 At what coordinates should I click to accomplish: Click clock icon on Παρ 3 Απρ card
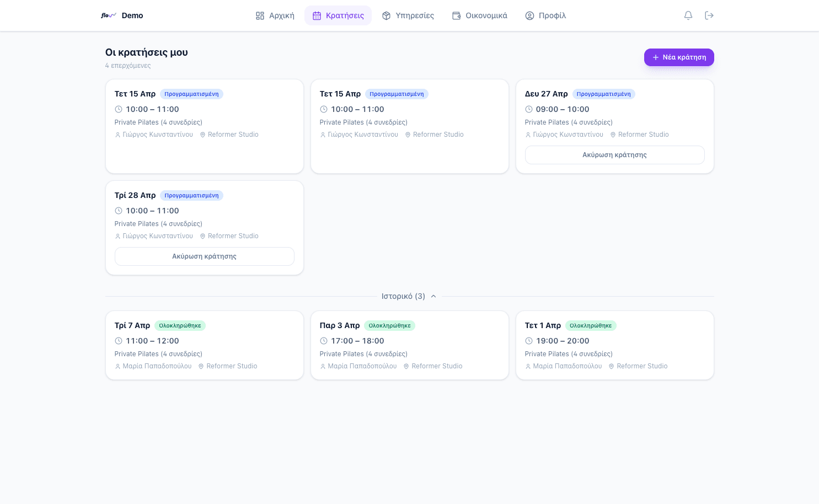click(323, 341)
